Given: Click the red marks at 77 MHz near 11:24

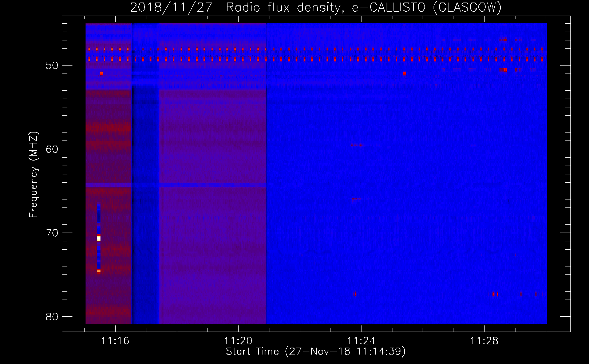Looking at the screenshot, I should click(355, 294).
